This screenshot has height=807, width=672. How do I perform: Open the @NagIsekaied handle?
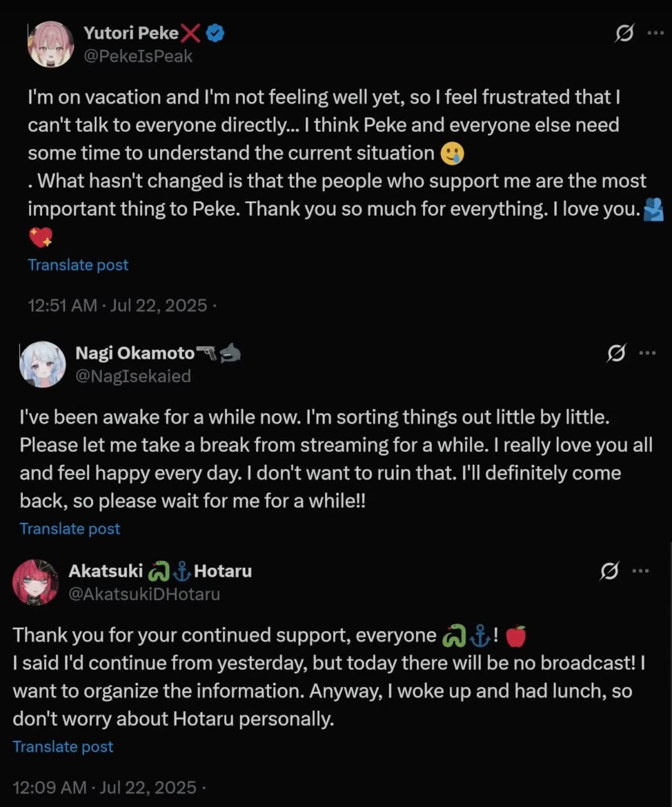point(133,376)
